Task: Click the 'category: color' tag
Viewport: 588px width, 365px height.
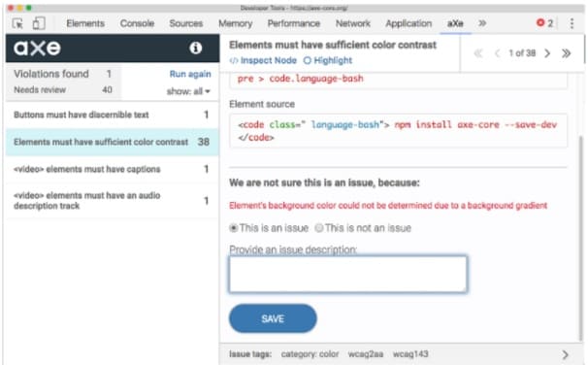Action: coord(310,354)
